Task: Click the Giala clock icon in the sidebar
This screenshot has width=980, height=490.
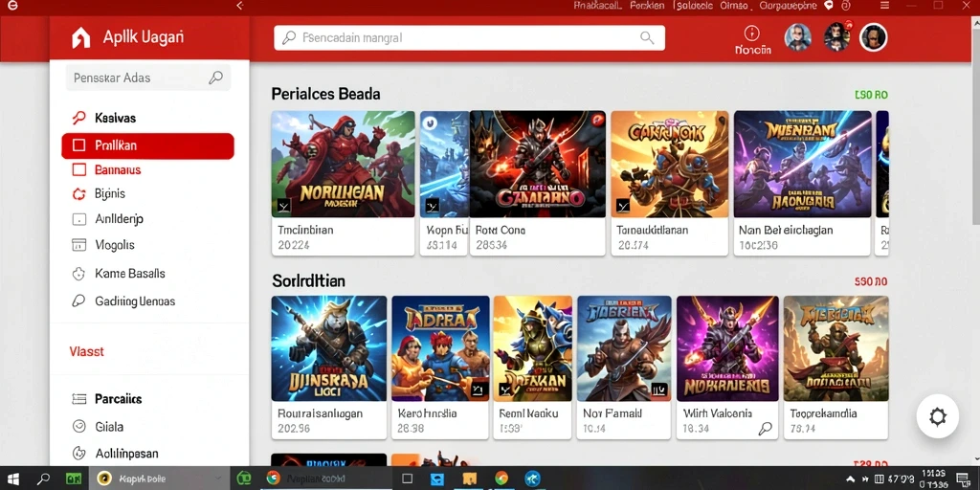Action: click(x=78, y=426)
